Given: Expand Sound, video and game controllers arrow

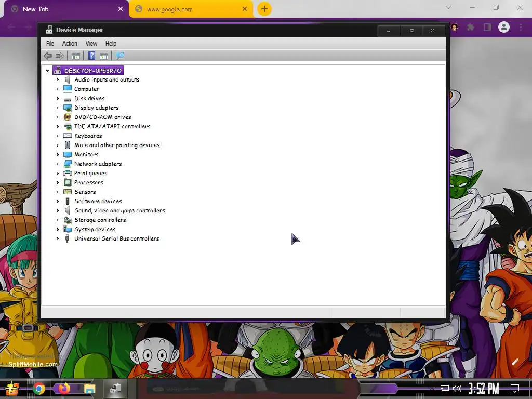Looking at the screenshot, I should pos(57,210).
